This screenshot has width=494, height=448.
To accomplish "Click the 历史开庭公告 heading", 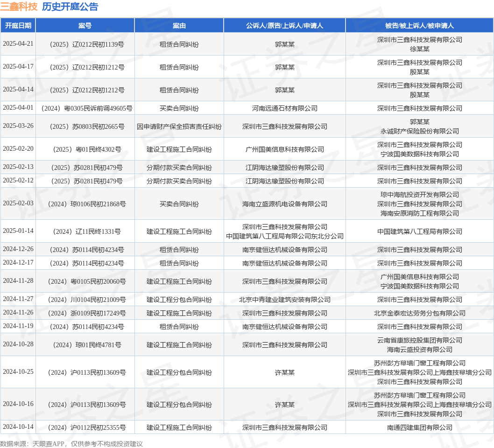I will tap(70, 7).
